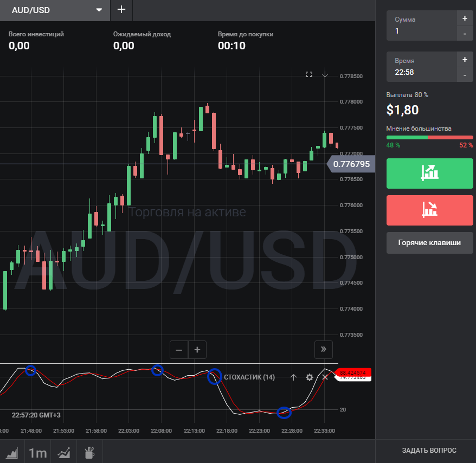Decrease the Сумма investment amount
The height and width of the screenshot is (463, 476).
(465, 34)
